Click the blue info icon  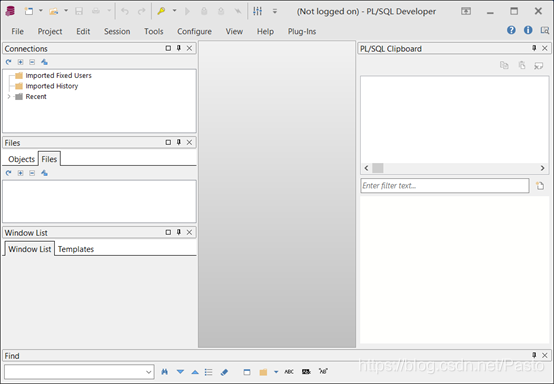coord(528,30)
